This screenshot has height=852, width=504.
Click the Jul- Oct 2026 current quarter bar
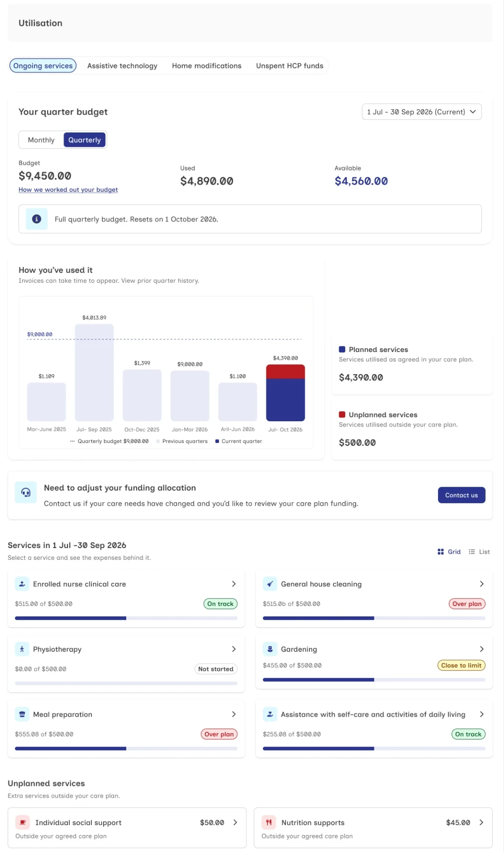285,393
